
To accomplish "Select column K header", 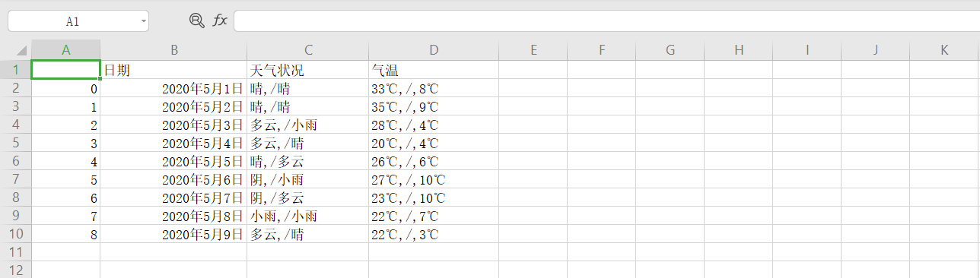I will pyautogui.click(x=944, y=50).
